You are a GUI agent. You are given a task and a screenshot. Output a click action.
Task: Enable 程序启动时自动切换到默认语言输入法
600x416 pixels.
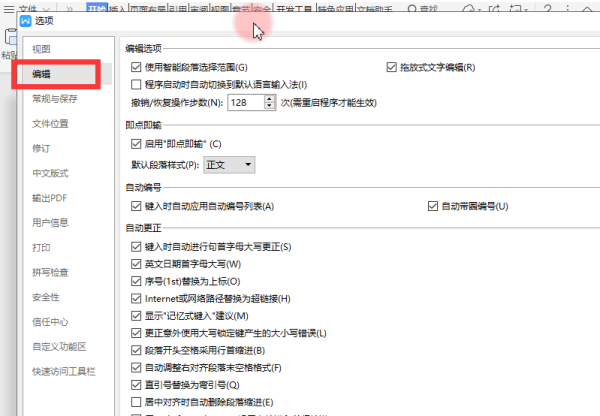(136, 85)
